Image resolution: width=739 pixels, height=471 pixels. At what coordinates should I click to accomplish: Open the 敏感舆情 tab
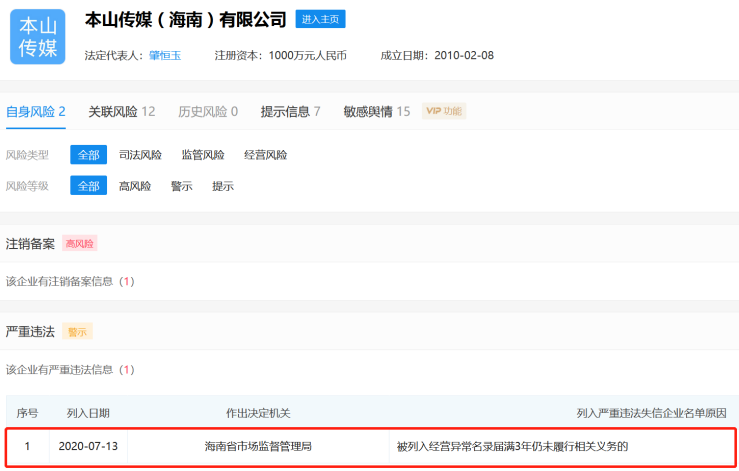[376, 111]
